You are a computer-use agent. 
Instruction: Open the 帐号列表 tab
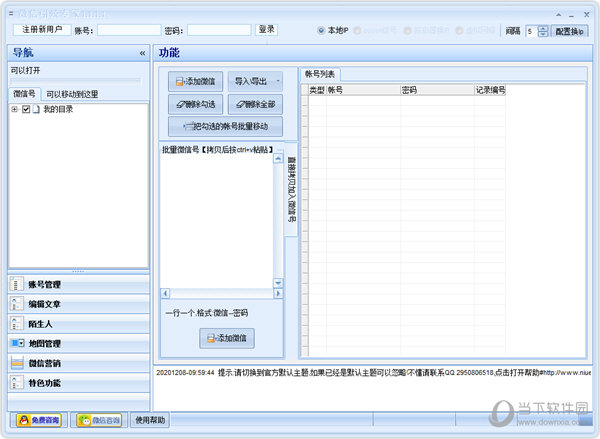click(x=320, y=74)
